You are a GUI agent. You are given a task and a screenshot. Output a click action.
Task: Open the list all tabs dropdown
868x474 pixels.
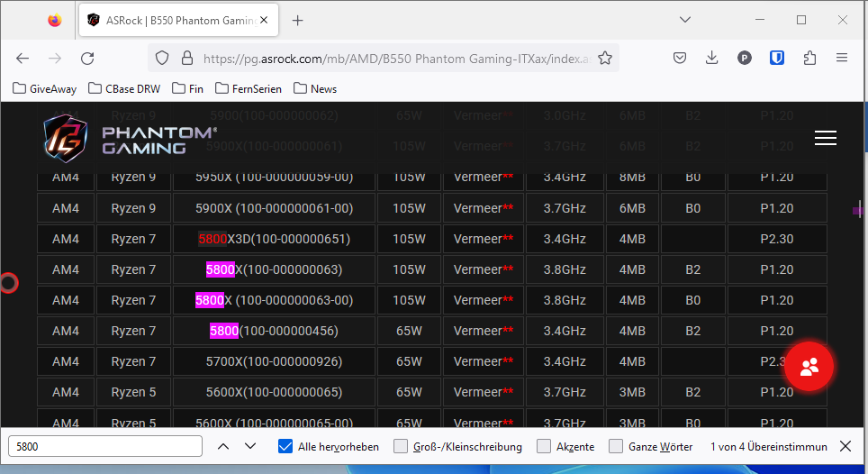coord(685,20)
